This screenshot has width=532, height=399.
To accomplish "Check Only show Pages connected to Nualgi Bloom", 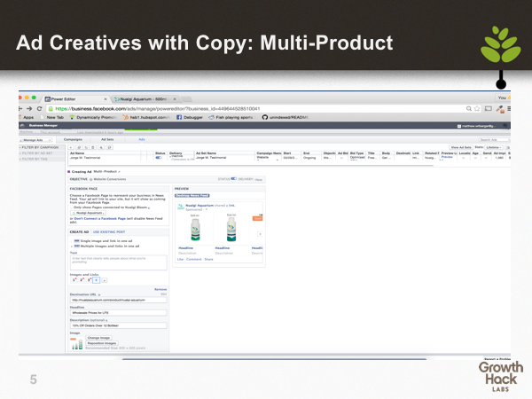I will 72,207.
